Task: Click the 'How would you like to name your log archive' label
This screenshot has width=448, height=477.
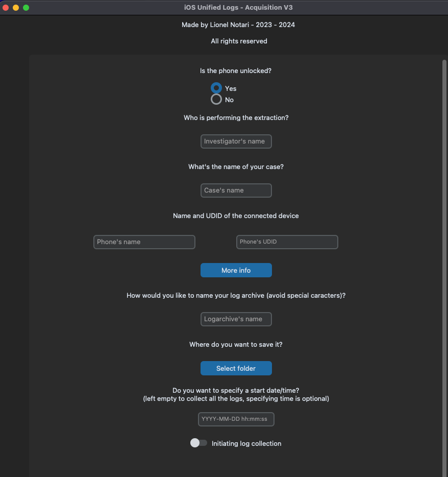Action: point(236,295)
